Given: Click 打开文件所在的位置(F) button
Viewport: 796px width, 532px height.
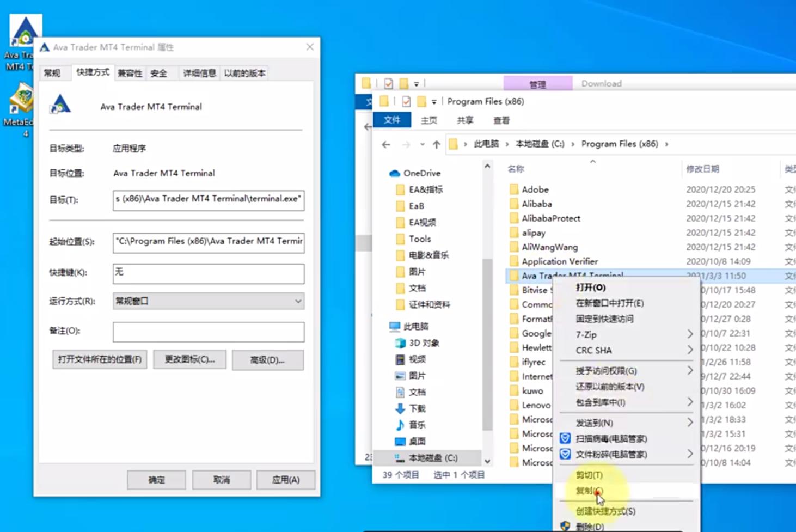Looking at the screenshot, I should pyautogui.click(x=100, y=359).
